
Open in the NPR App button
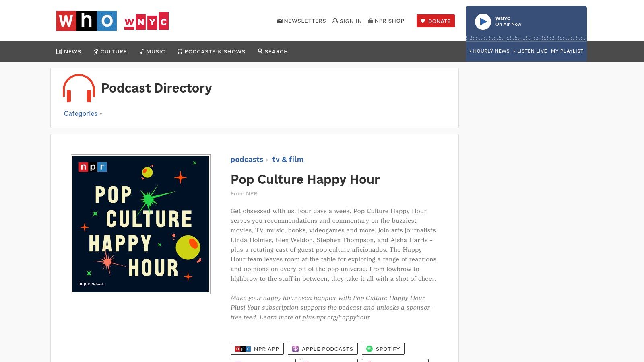(257, 349)
